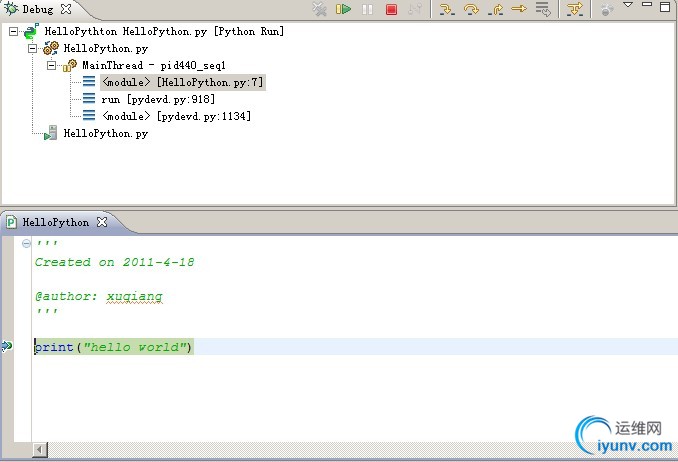Step Over the current line

coord(471,9)
